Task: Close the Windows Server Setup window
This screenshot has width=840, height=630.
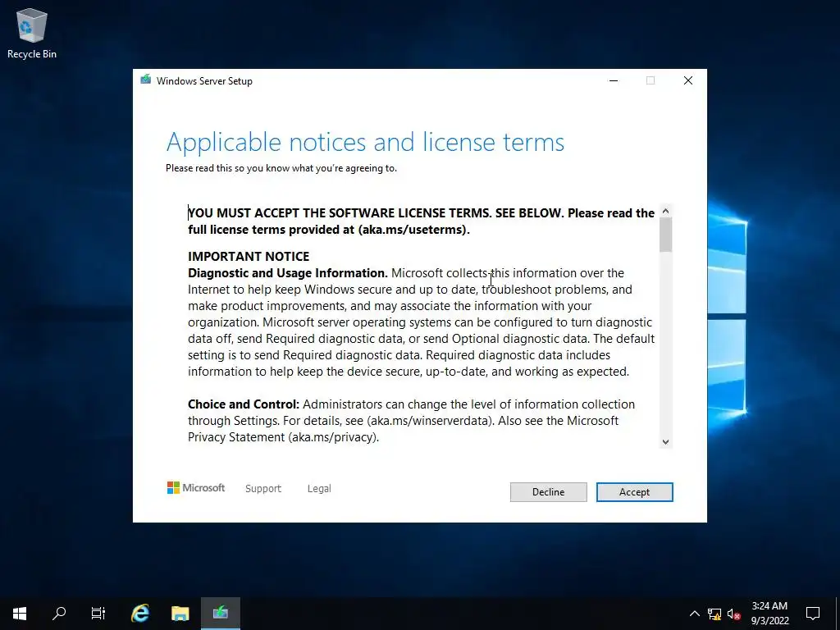Action: [688, 80]
